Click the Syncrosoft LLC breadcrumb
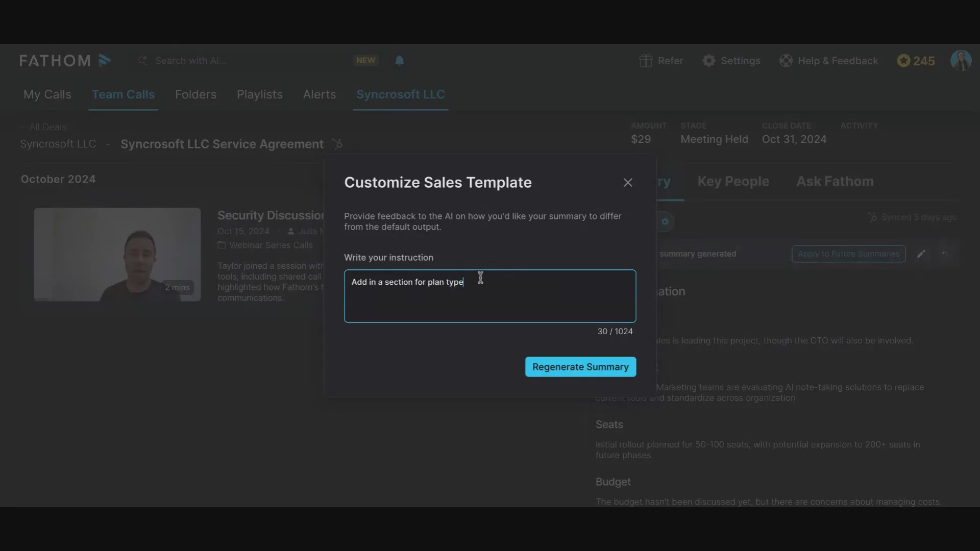 click(x=58, y=144)
